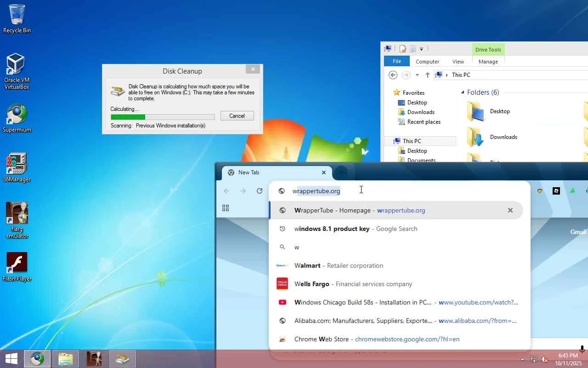Open the Recycle Bin desktop icon
This screenshot has height=368, width=588.
(17, 18)
